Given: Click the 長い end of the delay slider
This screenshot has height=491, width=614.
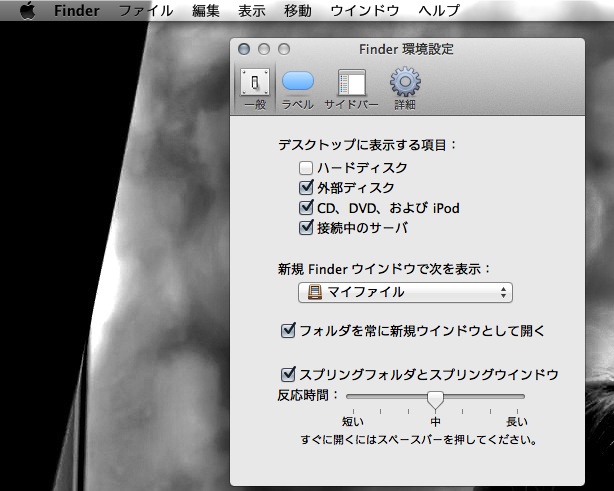Looking at the screenshot, I should 517,422.
